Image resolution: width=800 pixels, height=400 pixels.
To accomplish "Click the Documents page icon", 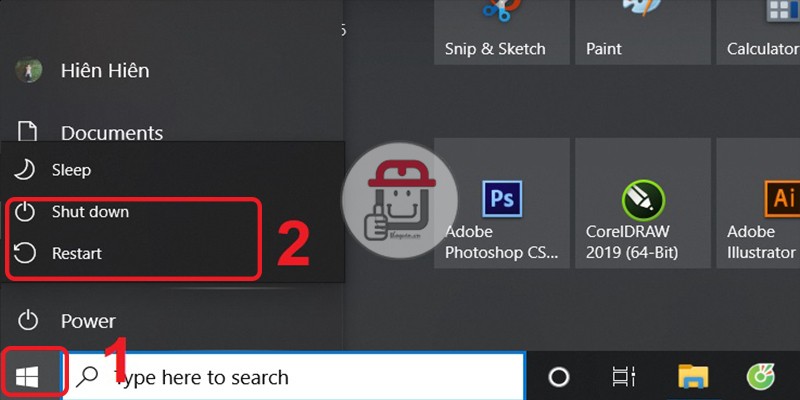I will (x=28, y=132).
